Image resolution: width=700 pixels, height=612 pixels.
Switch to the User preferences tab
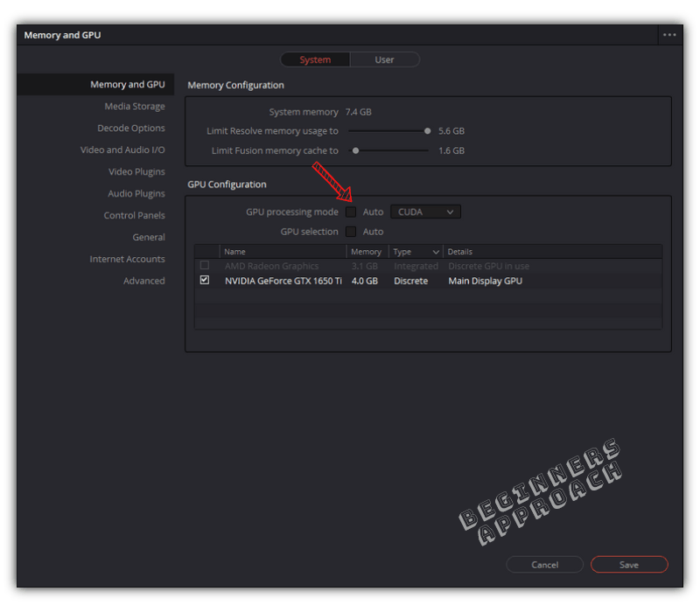(384, 59)
